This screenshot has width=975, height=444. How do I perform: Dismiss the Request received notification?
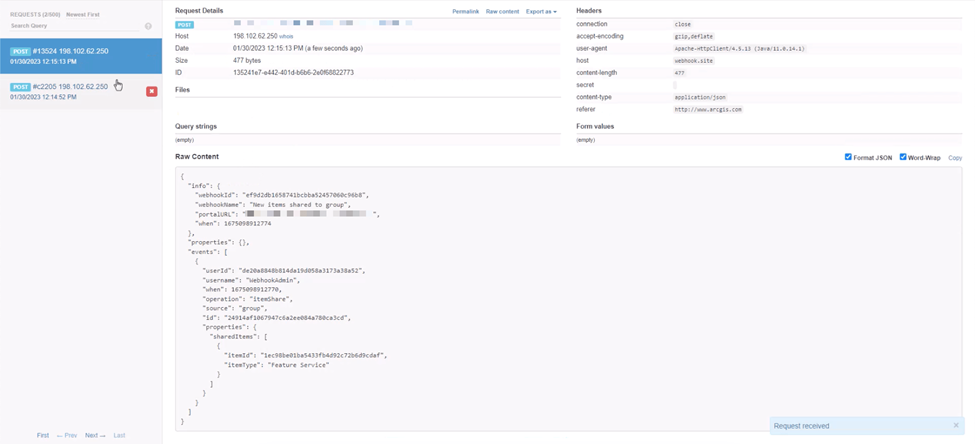(956, 425)
